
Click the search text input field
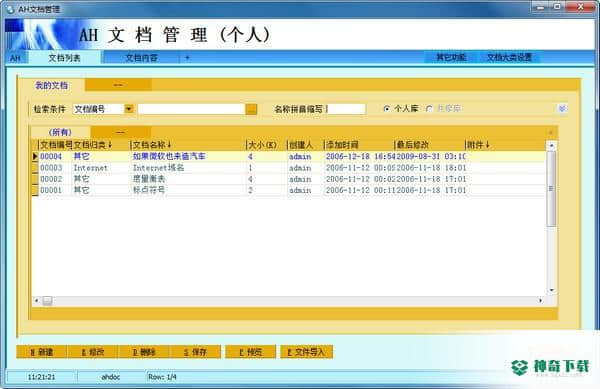(191, 109)
